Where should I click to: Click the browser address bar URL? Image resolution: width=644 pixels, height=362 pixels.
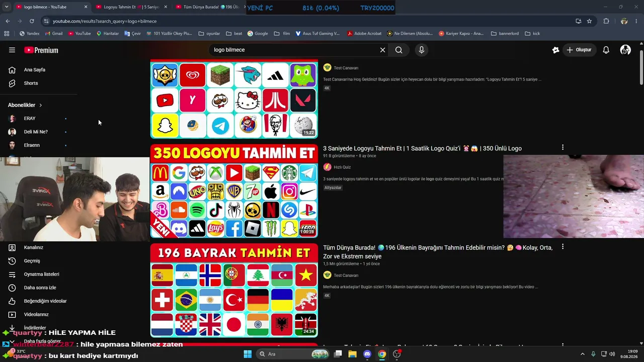coord(105,21)
